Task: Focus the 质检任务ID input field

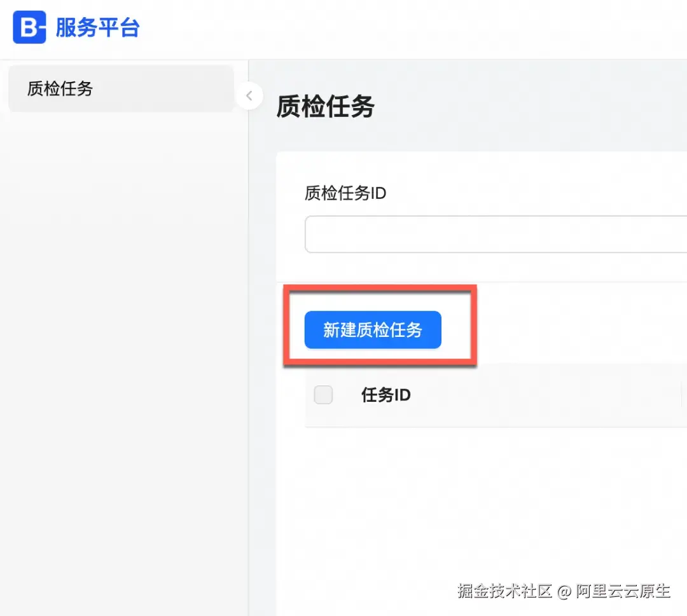Action: 496,234
